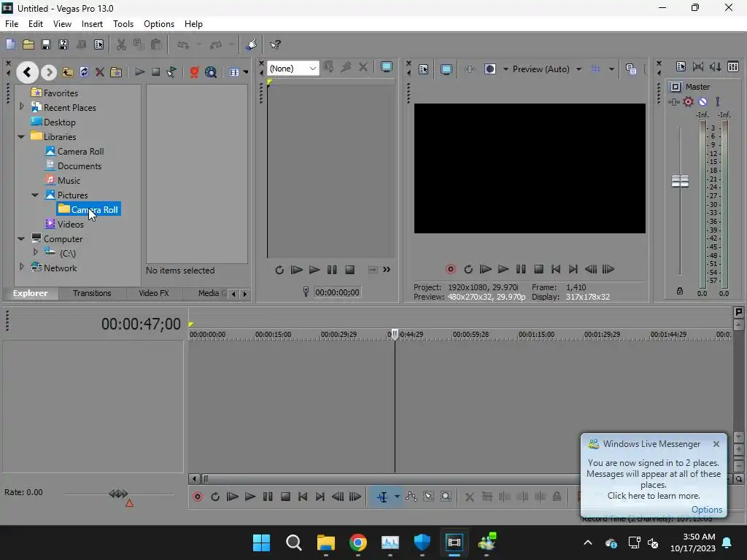Click the timeline playhead cursor marker
This screenshot has height=560, width=747.
point(395,334)
